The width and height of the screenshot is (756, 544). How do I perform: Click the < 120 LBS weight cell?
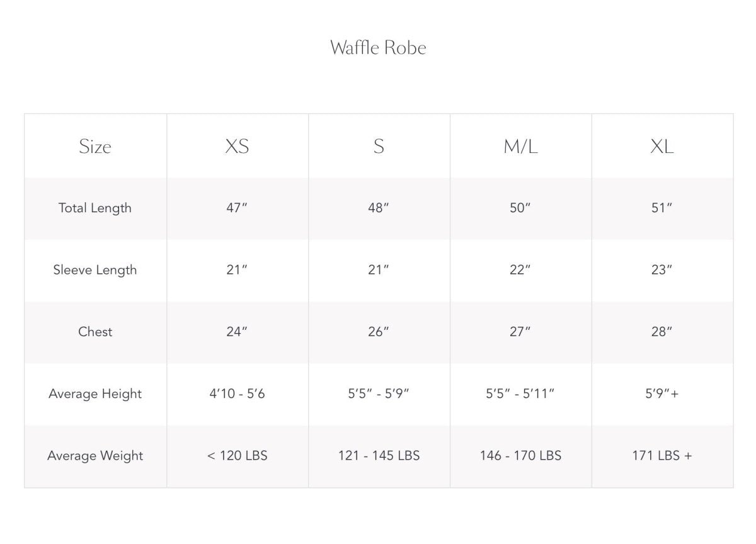point(237,456)
